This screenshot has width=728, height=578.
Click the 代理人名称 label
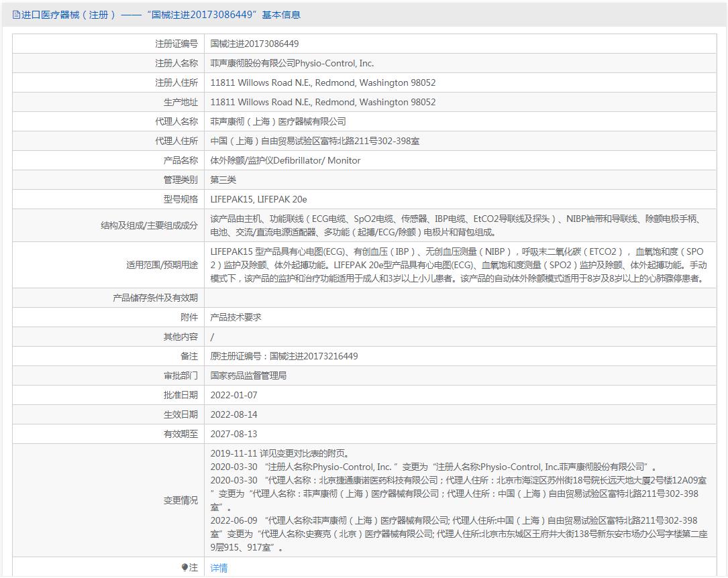pos(176,121)
